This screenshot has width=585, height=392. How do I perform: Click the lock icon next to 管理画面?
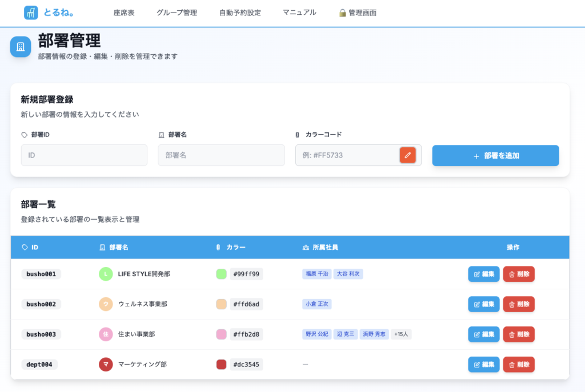(343, 13)
